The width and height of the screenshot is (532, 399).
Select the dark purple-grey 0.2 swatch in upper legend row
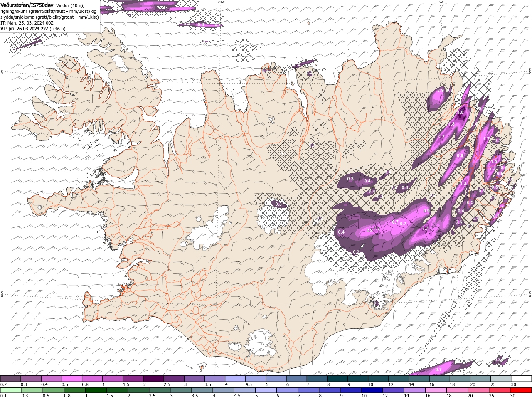coord(10,379)
